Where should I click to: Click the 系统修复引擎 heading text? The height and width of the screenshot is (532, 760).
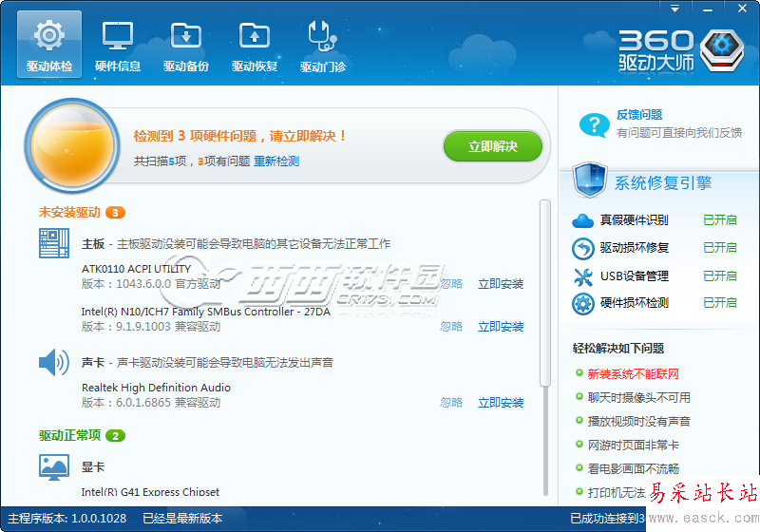[662, 183]
